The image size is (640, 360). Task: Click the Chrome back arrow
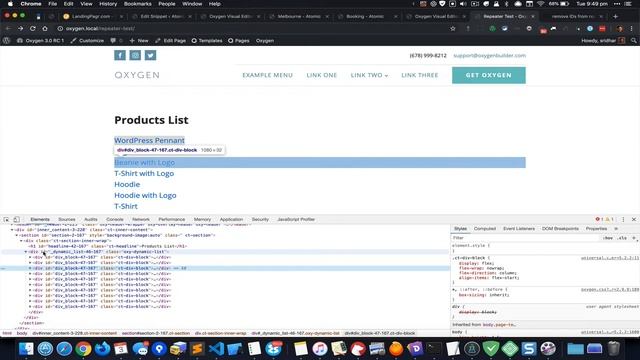tap(8, 29)
